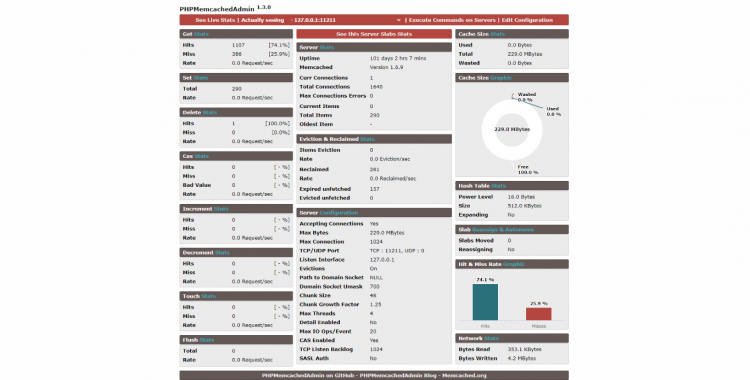Open the server selection dropdown 127.0.0.1:11211
This screenshot has width=750, height=380.
click(x=344, y=20)
